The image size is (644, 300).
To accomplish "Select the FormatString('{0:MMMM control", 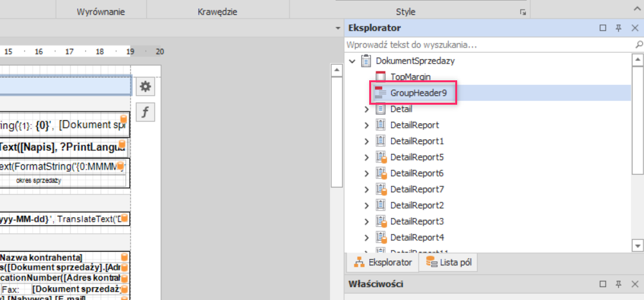I will (62, 167).
